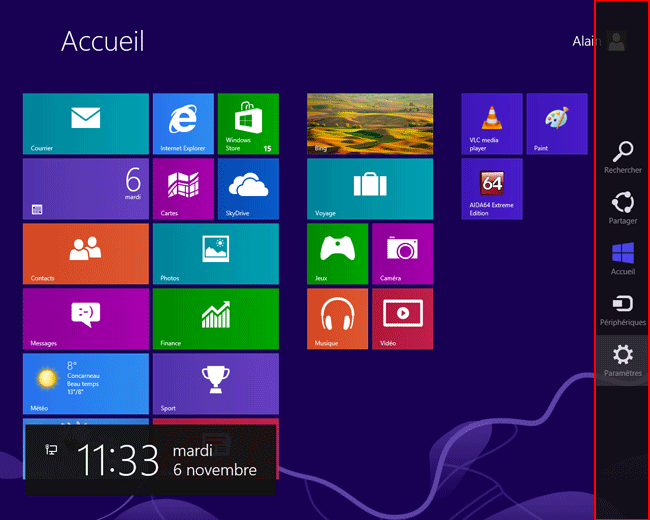The height and width of the screenshot is (520, 650).
Task: Click the 11:33 clock time
Action: pyautogui.click(x=118, y=460)
